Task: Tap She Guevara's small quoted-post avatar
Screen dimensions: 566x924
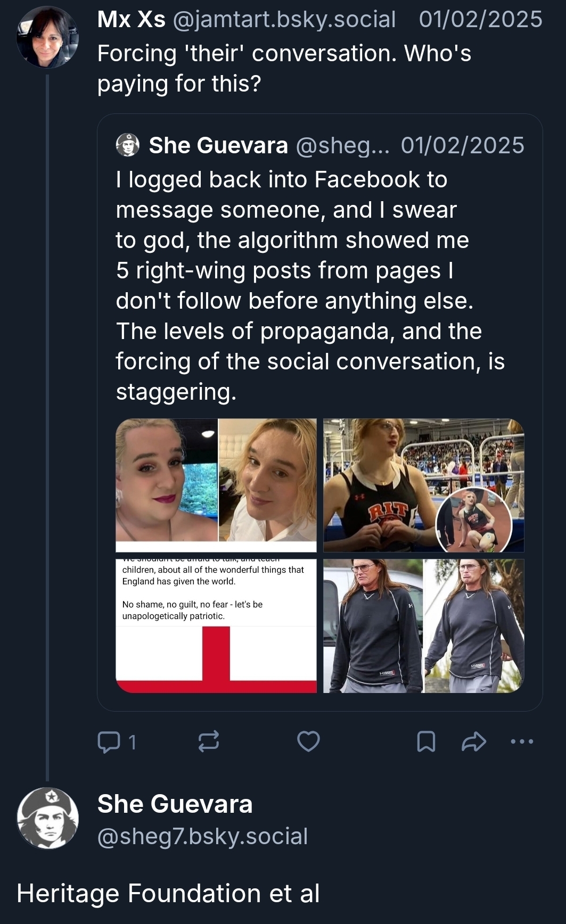Action: point(128,145)
